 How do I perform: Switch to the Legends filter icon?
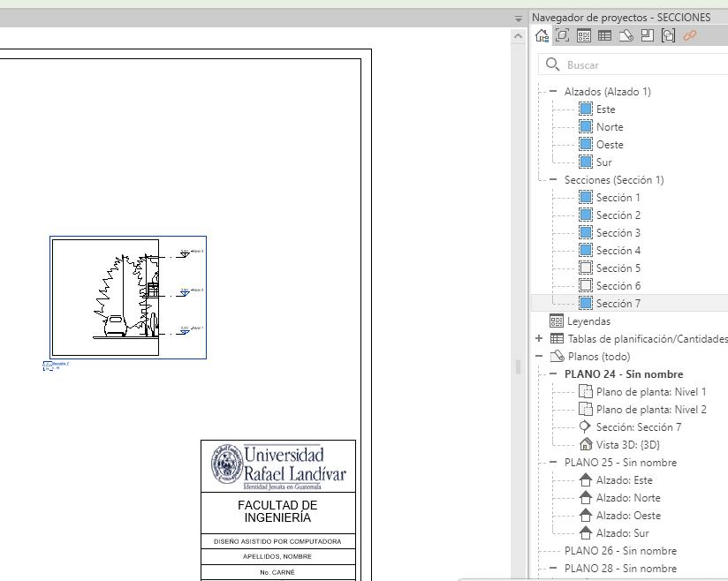tap(584, 35)
